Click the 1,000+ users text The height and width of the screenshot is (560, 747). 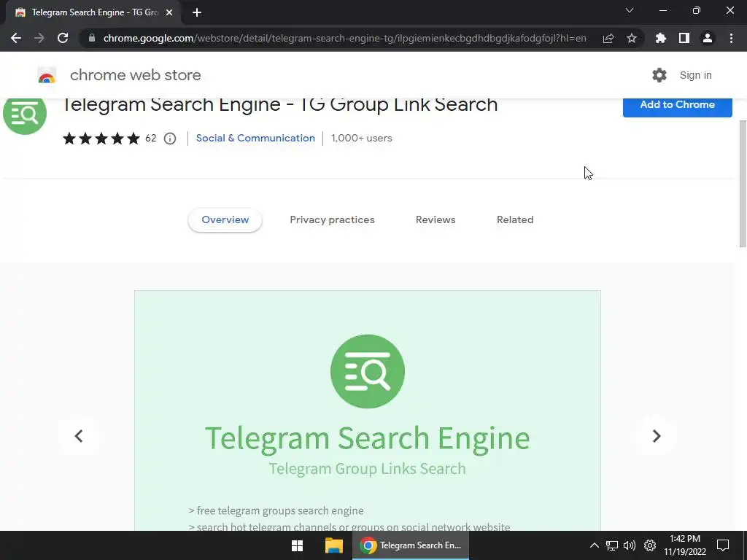(362, 138)
